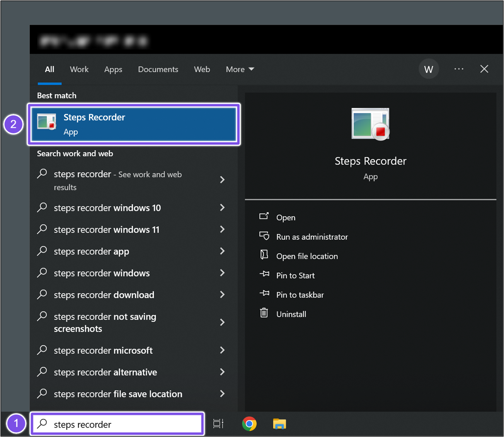The width and height of the screenshot is (504, 437).
Task: Open Steps Recorder best match result
Action: [133, 124]
